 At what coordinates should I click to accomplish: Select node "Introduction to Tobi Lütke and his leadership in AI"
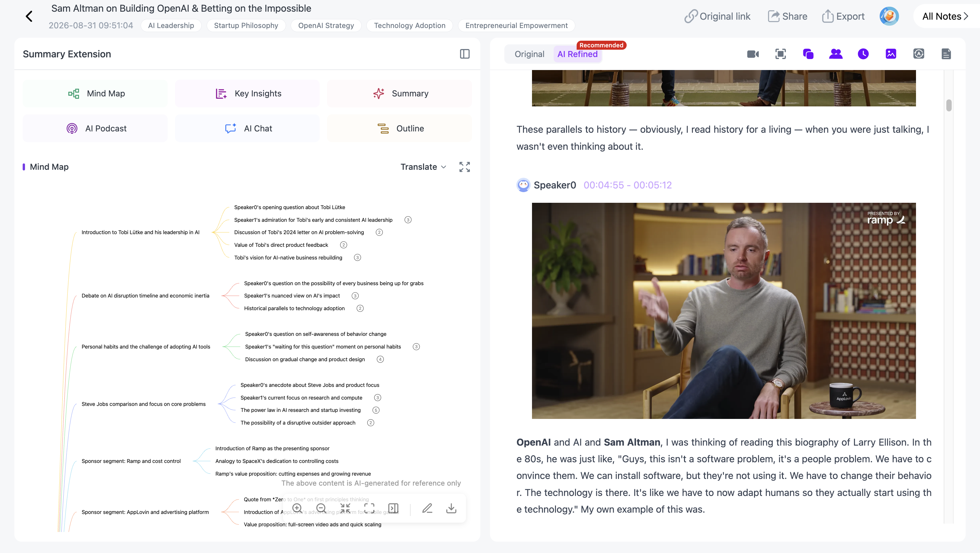pos(140,232)
